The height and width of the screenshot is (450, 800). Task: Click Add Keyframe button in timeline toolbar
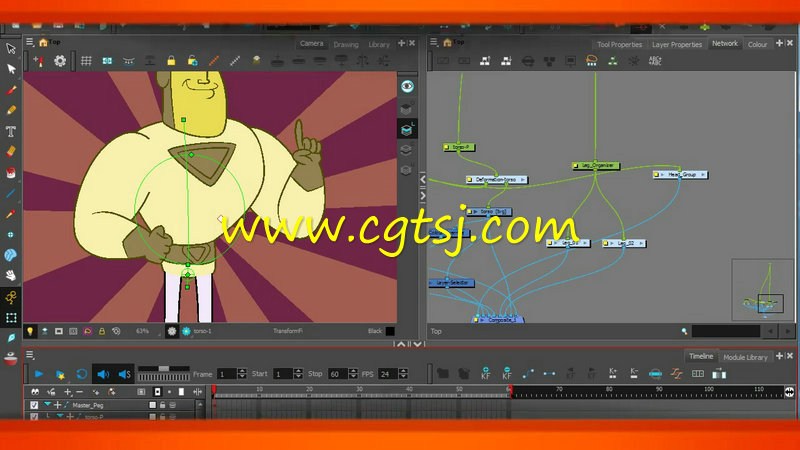pyautogui.click(x=485, y=374)
